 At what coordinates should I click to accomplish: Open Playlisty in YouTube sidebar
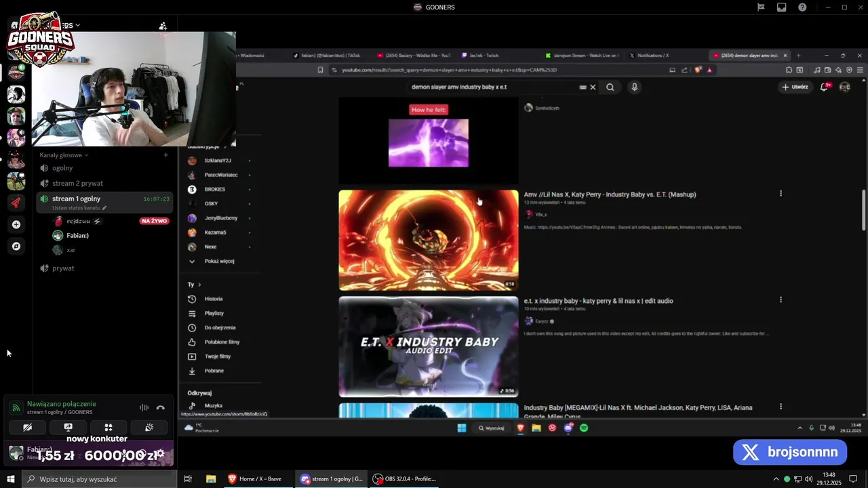214,313
